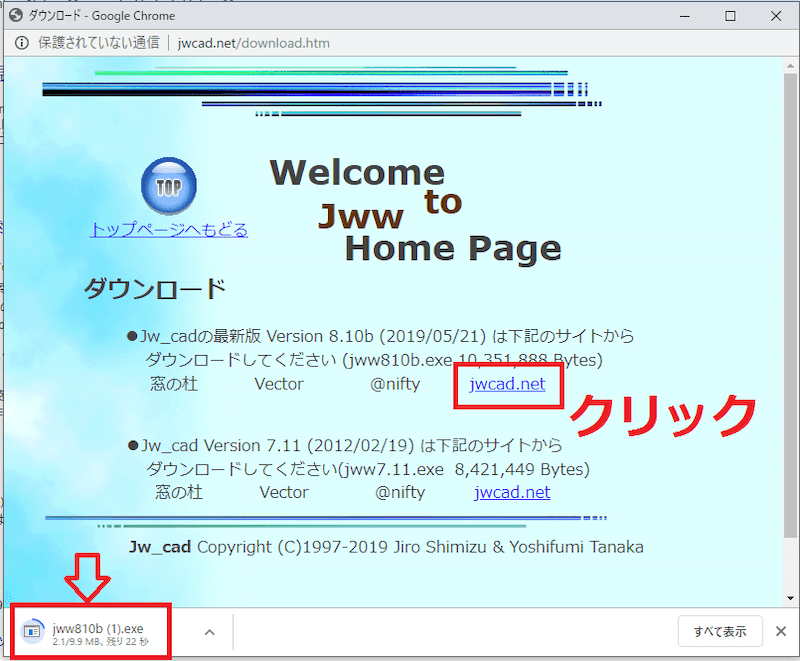Click the jwcad.net/download.htm address text
Screen dimensions: 800x661
253,43
